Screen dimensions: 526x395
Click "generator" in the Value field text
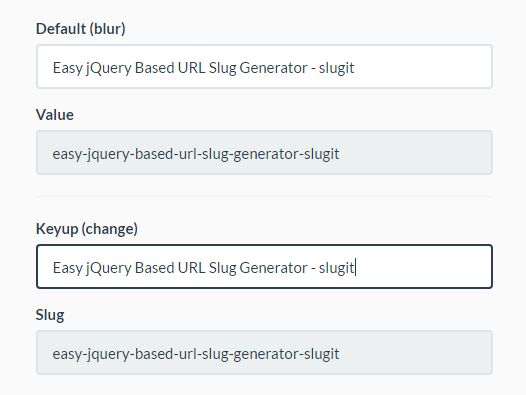(267, 154)
